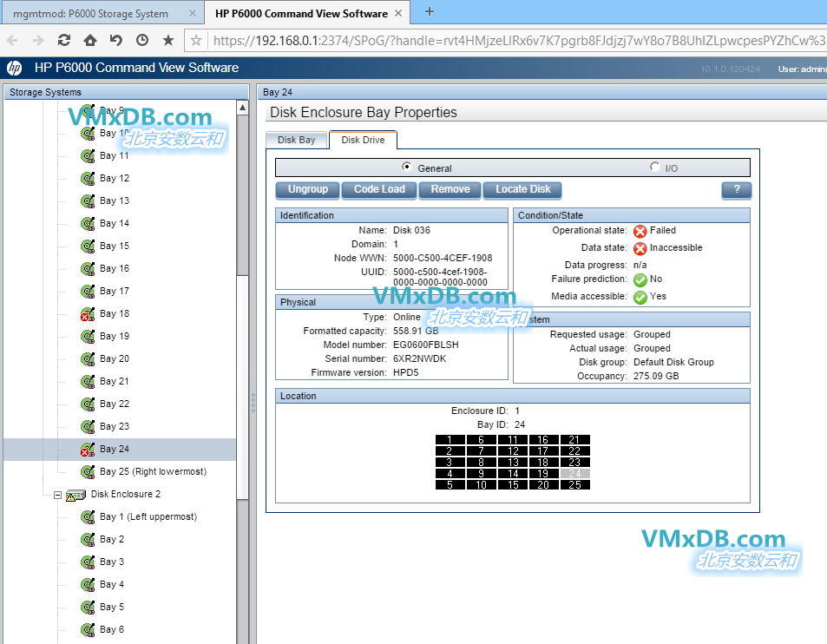
Task: Click the Locate Disk button
Action: pyautogui.click(x=522, y=189)
